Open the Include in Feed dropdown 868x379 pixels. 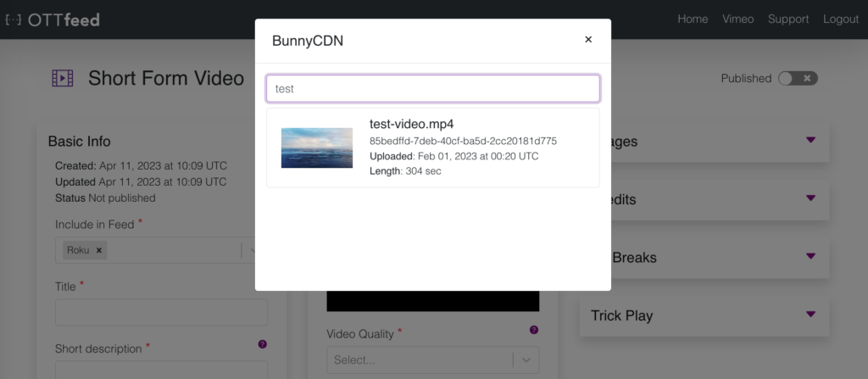(x=156, y=250)
